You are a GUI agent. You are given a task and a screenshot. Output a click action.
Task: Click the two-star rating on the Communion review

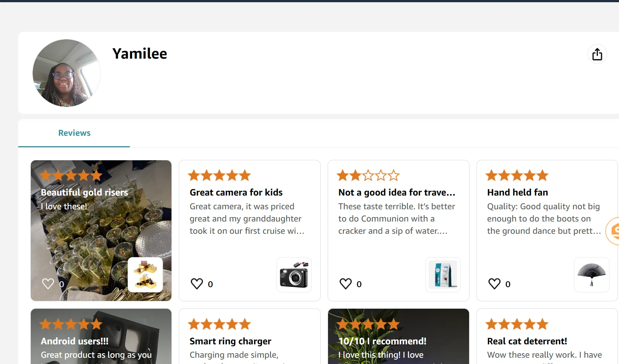click(x=368, y=175)
